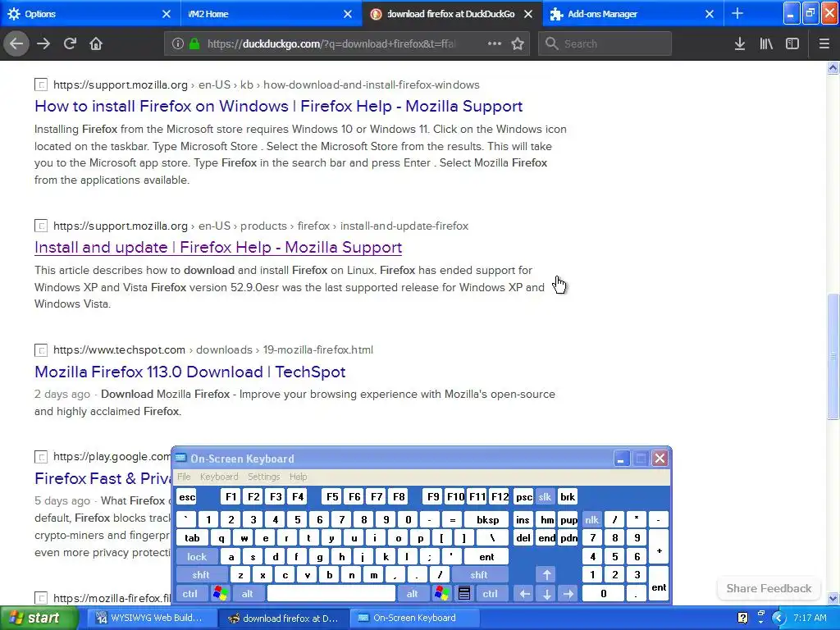The height and width of the screenshot is (630, 840).
Task: Bookmark this page with the star icon
Action: 518,43
